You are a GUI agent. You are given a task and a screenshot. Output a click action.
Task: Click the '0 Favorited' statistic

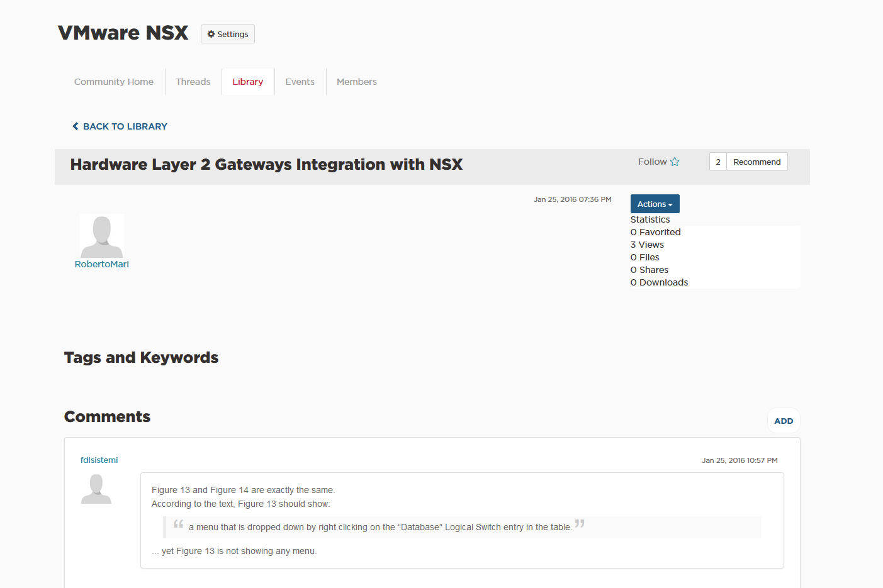click(x=656, y=232)
